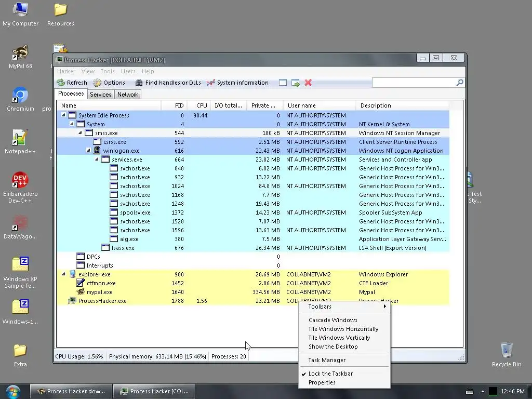The image size is (532, 399).
Task: Click the 12:46 PM taskbar clock
Action: [x=513, y=391]
